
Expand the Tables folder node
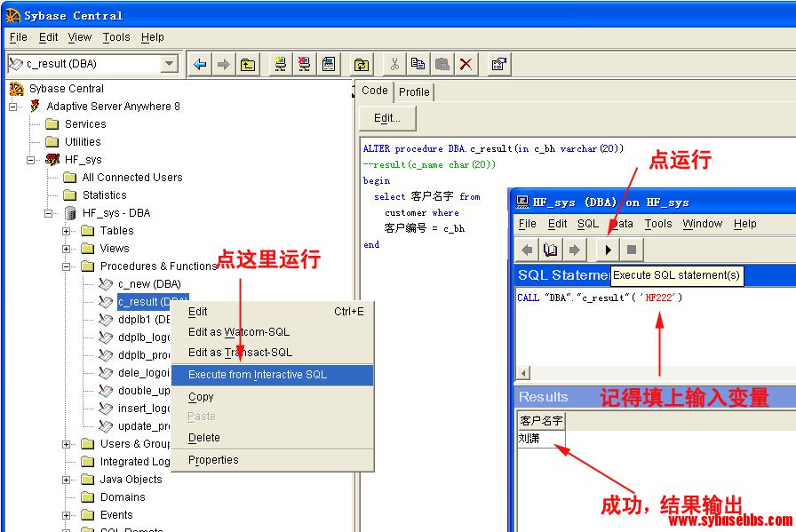pyautogui.click(x=67, y=231)
